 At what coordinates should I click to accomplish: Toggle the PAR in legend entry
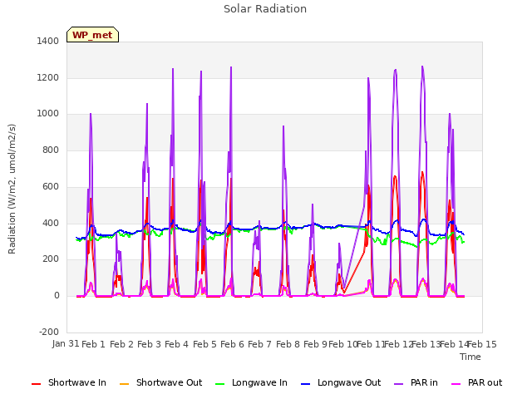pyautogui.click(x=416, y=382)
